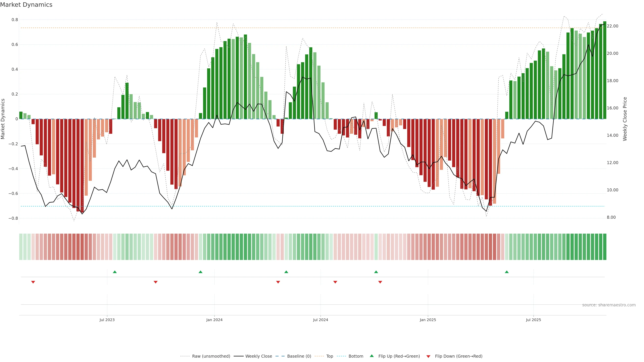
Task: Click the 22.00 right-axis price label
Action: pos(612,26)
